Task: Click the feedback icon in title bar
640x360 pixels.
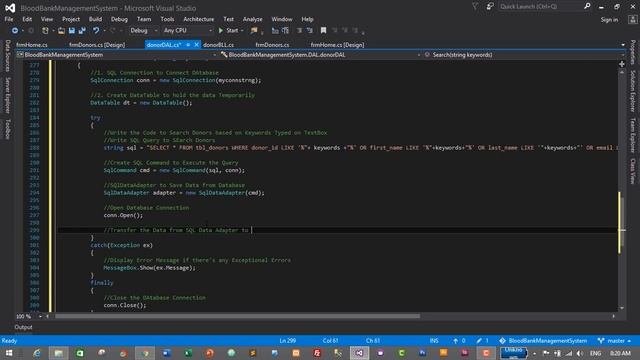Action: [490, 7]
